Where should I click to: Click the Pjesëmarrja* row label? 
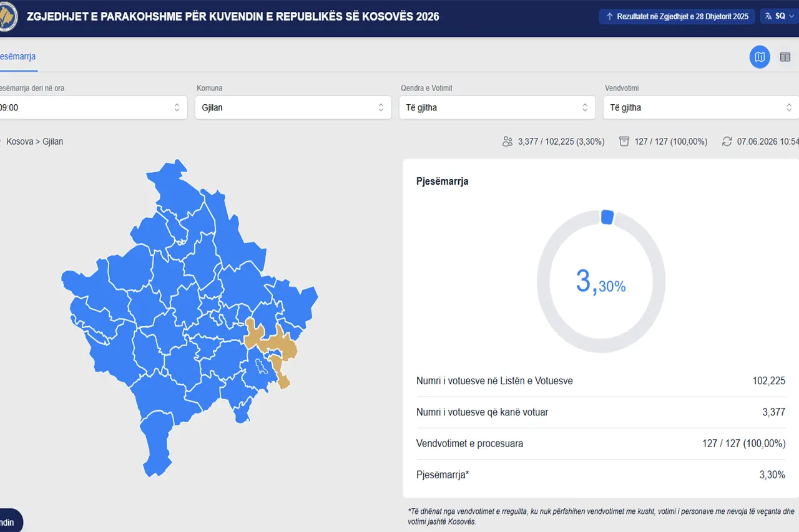pos(443,475)
